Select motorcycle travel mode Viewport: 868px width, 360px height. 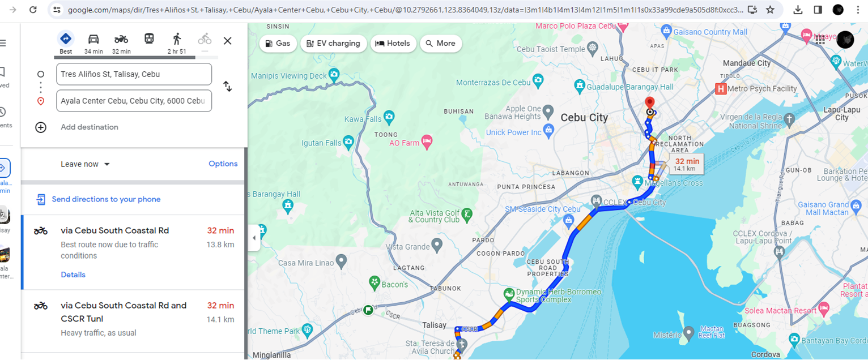pyautogui.click(x=121, y=39)
